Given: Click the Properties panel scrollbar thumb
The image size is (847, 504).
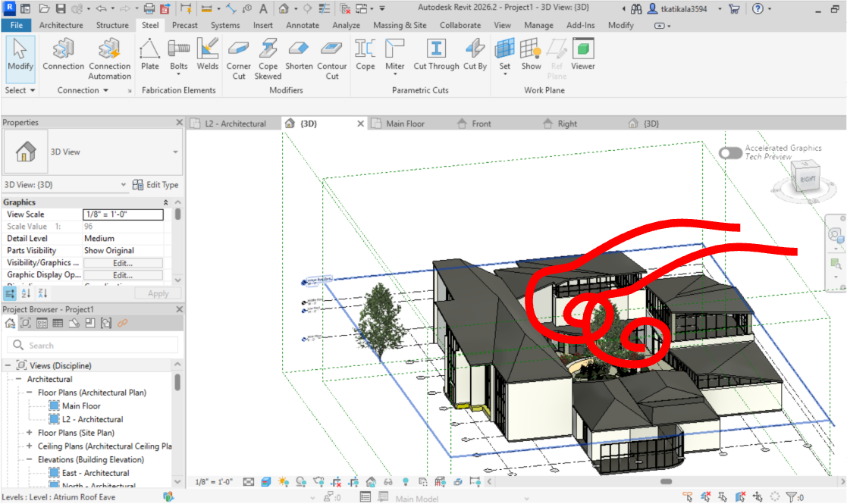Looking at the screenshot, I should coord(177,214).
